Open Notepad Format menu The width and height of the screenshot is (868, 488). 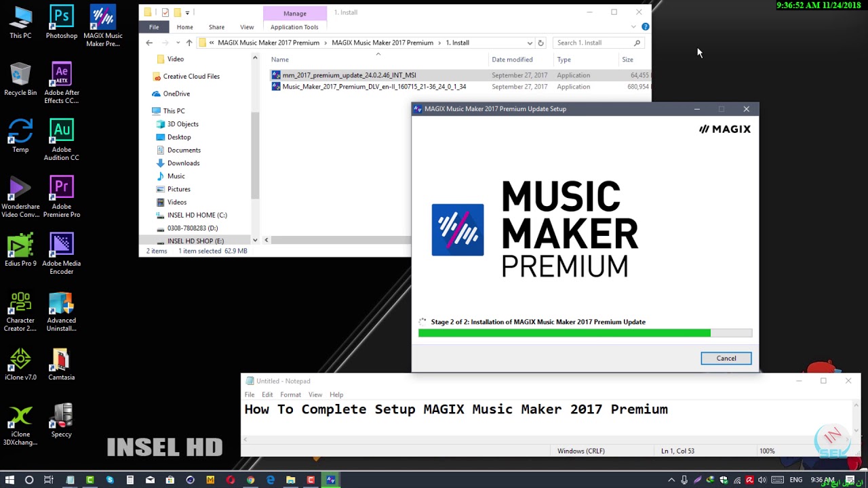[x=290, y=394]
